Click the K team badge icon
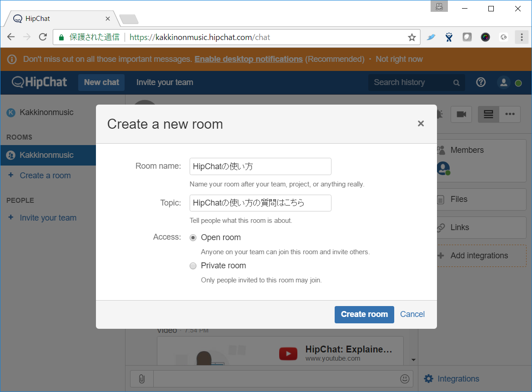The width and height of the screenshot is (532, 392). [x=11, y=113]
